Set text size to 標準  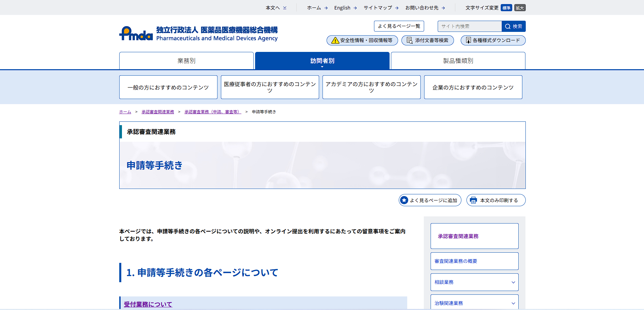coord(506,8)
